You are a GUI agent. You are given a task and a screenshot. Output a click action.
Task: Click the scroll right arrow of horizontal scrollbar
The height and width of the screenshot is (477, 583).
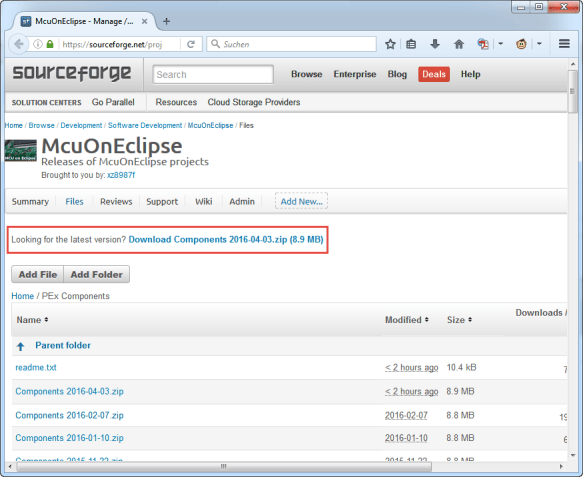tap(561, 466)
